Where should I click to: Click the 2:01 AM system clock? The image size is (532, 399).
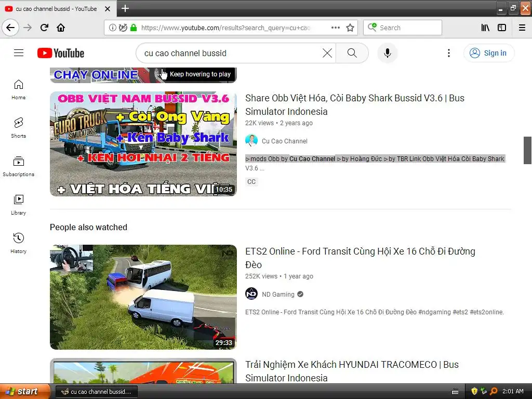513,392
